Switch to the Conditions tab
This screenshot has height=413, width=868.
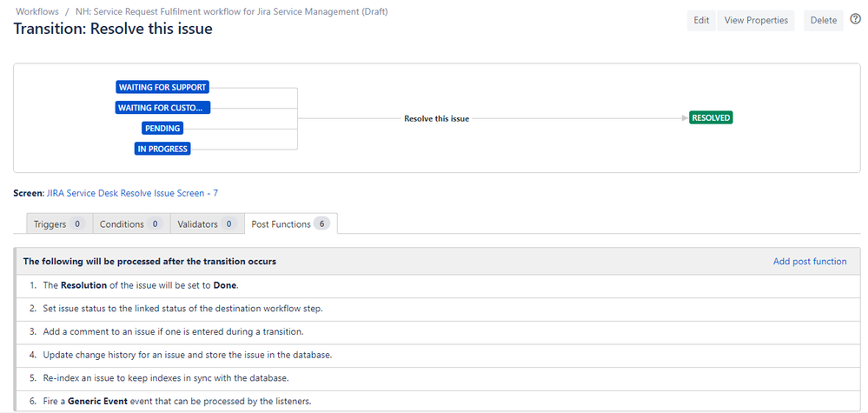point(131,224)
